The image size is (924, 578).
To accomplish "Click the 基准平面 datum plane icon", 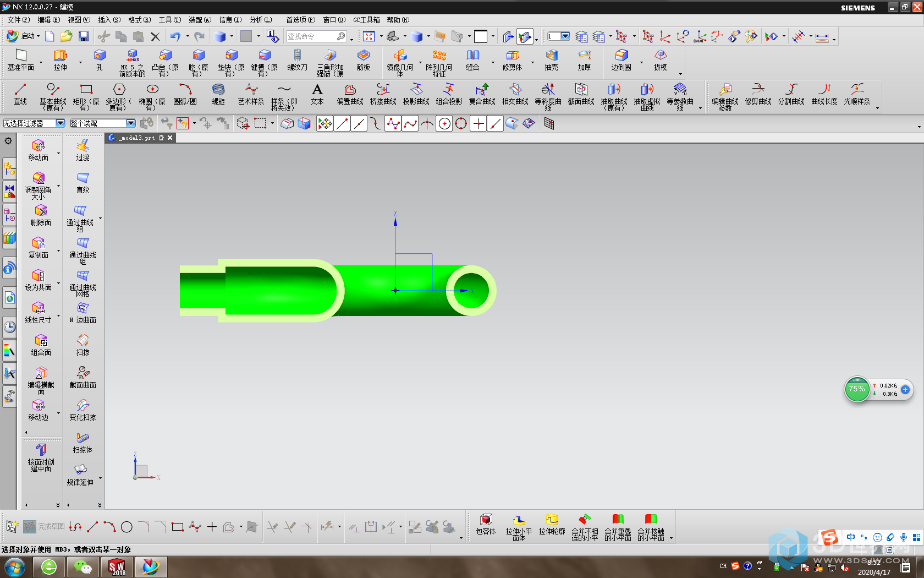I will [x=20, y=60].
